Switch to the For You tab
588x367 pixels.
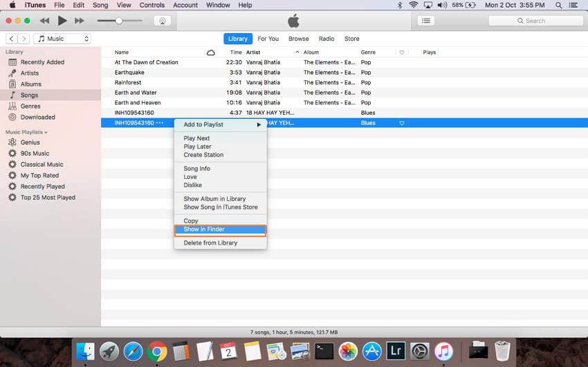[268, 39]
